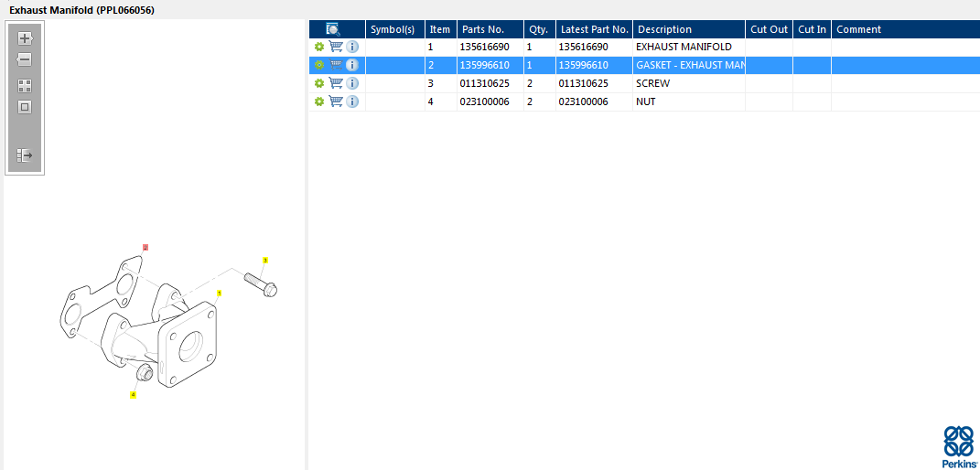Select red callout 2 on the diagram
Viewport: 980px width, 470px height.
click(145, 247)
